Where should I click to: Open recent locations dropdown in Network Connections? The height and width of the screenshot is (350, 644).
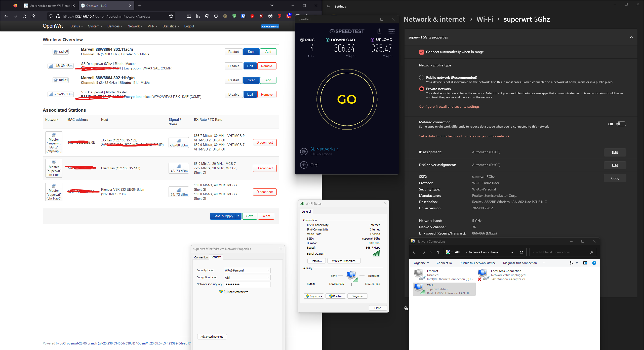pyautogui.click(x=431, y=252)
